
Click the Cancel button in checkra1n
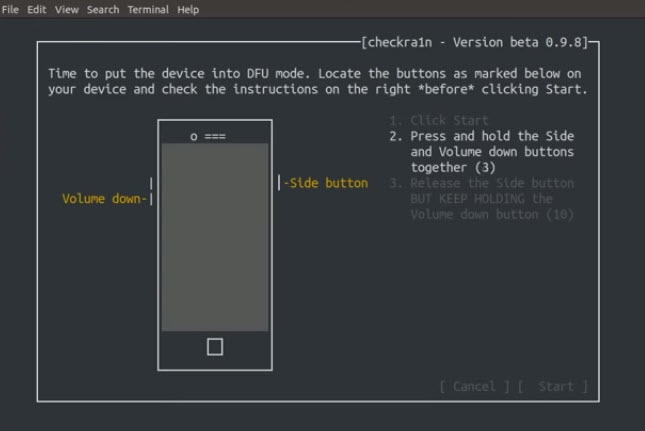pyautogui.click(x=474, y=387)
